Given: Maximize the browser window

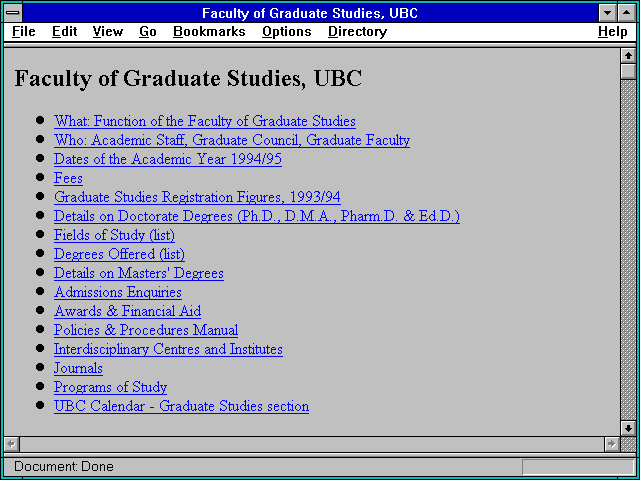Looking at the screenshot, I should pos(626,13).
